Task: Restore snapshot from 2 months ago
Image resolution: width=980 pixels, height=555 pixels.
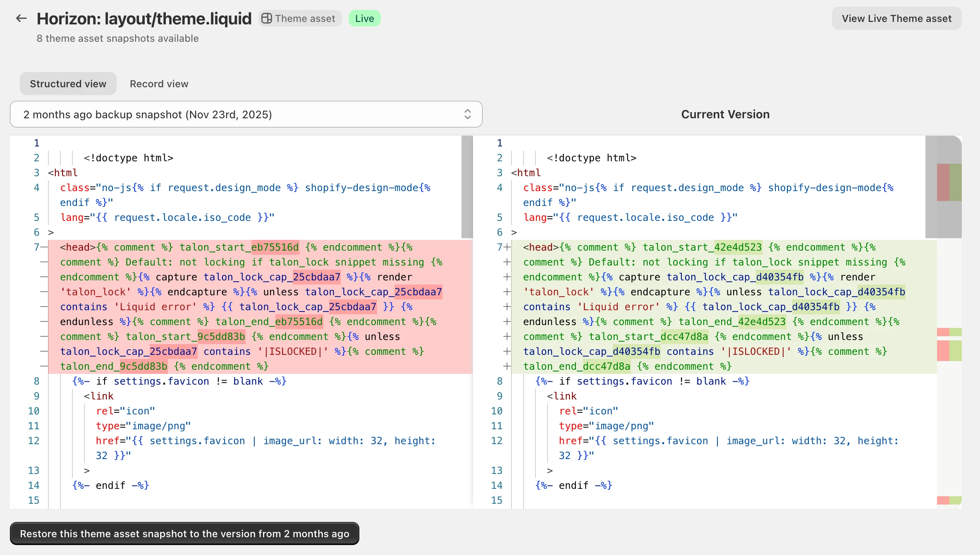Action: (x=184, y=533)
